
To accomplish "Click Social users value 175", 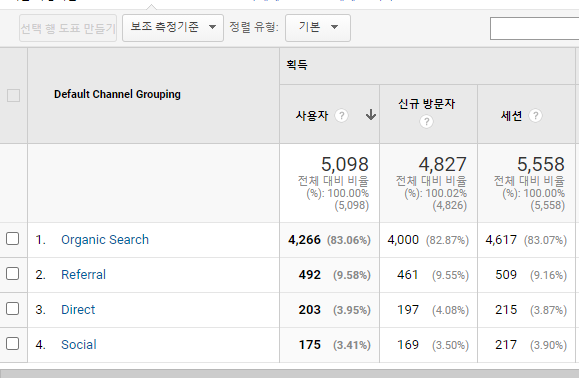I will [x=309, y=344].
